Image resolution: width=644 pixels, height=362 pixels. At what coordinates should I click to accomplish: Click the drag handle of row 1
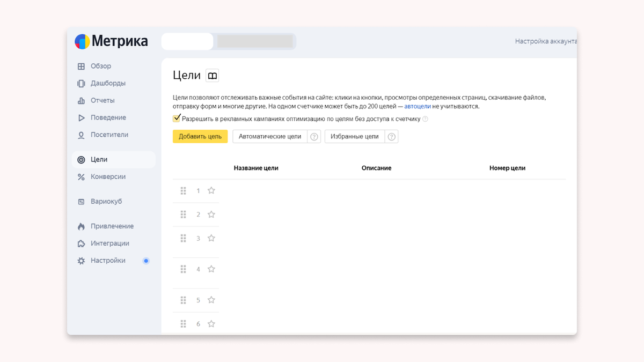click(183, 190)
